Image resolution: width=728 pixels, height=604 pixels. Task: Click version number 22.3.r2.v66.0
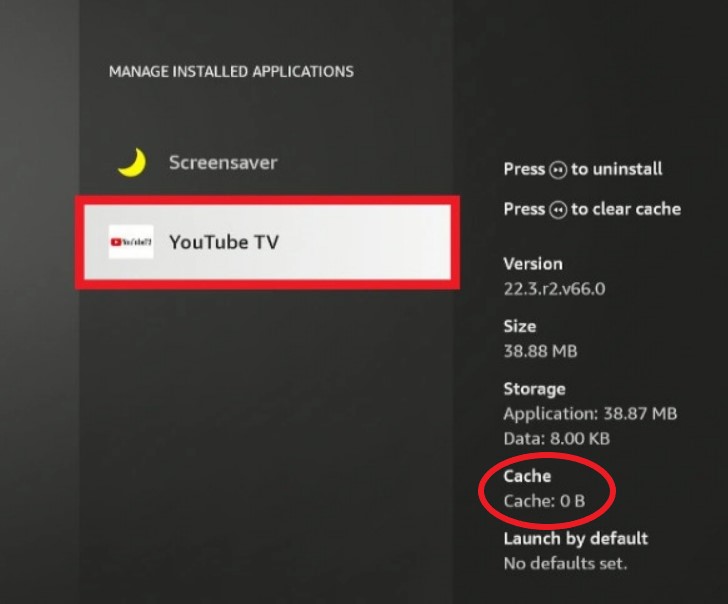pyautogui.click(x=554, y=289)
